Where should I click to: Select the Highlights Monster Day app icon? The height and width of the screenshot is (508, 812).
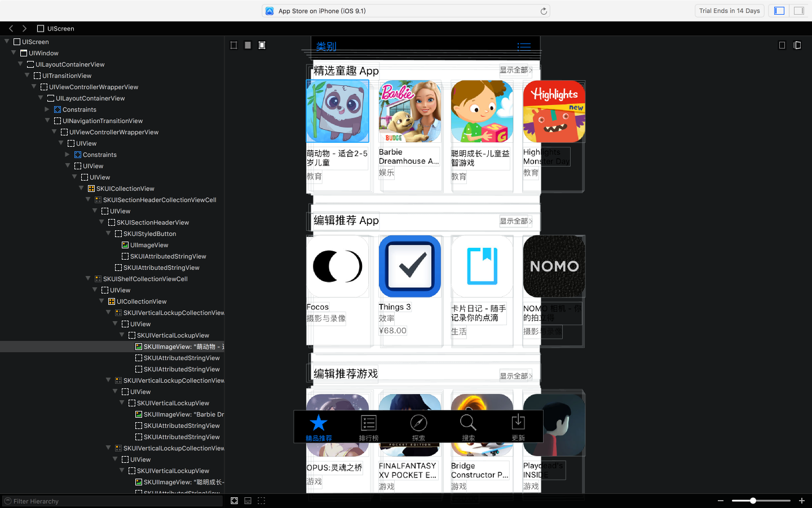pyautogui.click(x=554, y=111)
